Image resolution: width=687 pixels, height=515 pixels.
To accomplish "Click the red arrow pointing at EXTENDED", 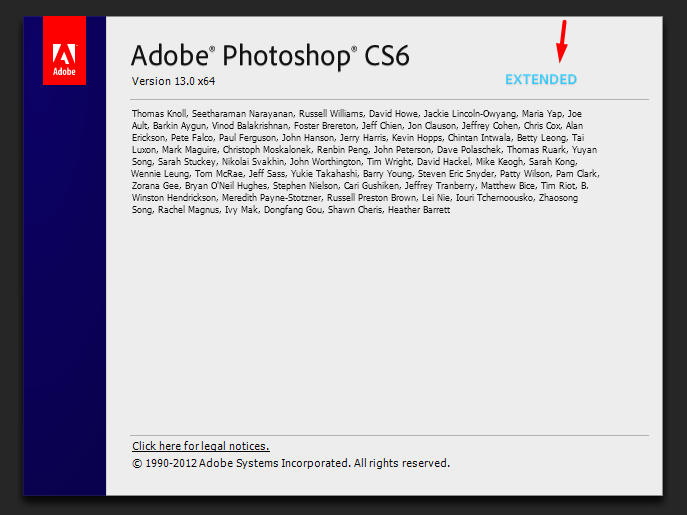I will (562, 41).
